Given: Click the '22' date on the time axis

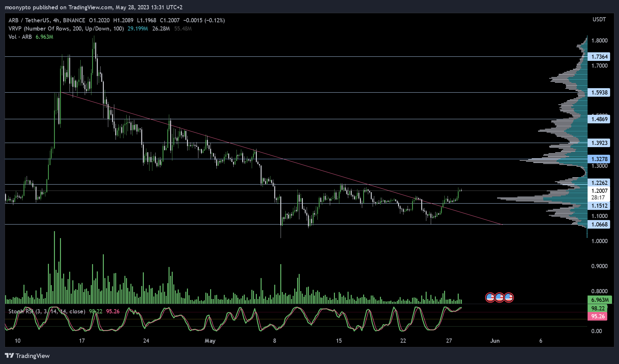Looking at the screenshot, I should click(x=403, y=341).
